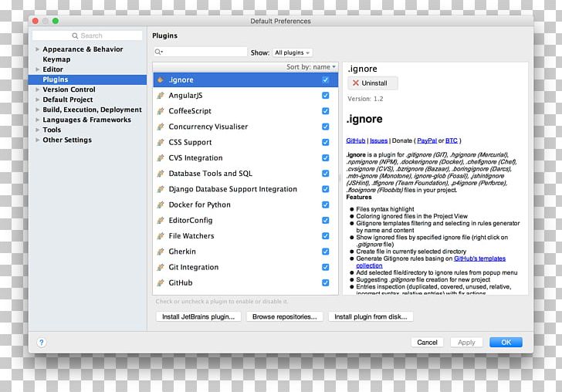
Task: Open the Show All plugins dropdown
Action: [x=292, y=52]
